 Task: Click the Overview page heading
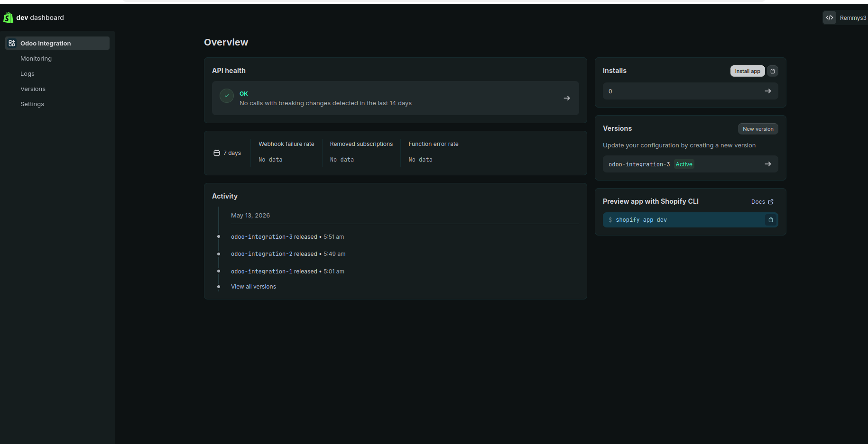(226, 42)
